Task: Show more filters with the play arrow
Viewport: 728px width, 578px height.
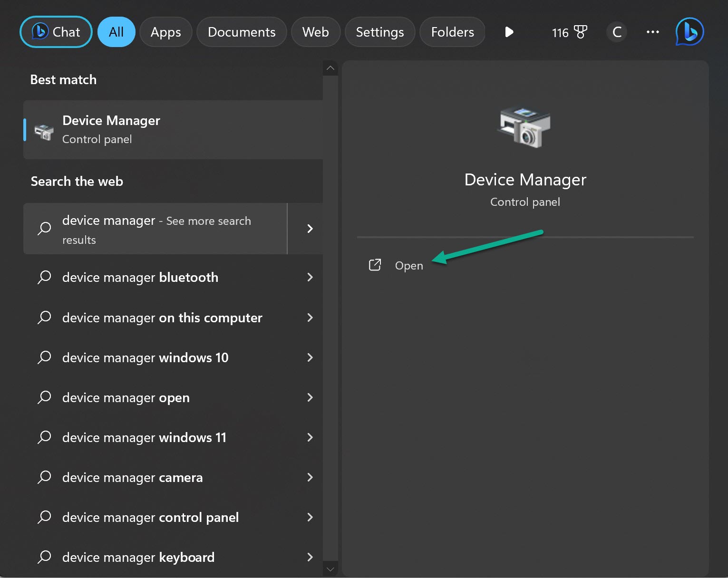Action: (509, 32)
